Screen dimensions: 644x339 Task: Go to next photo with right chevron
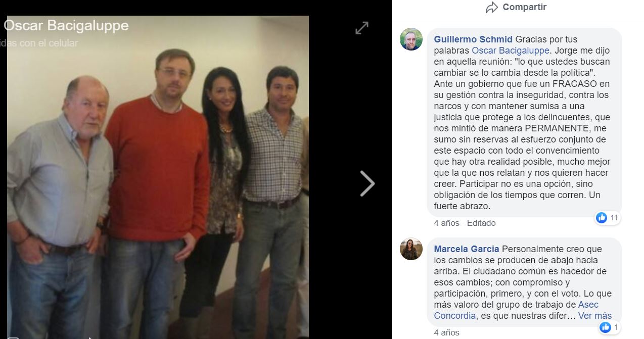tap(367, 183)
